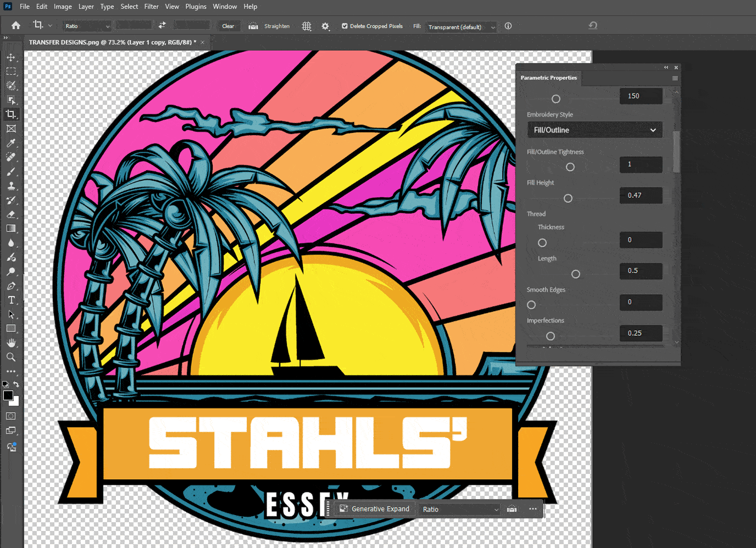
Task: Select the Horizontal Type tool
Action: (x=11, y=300)
